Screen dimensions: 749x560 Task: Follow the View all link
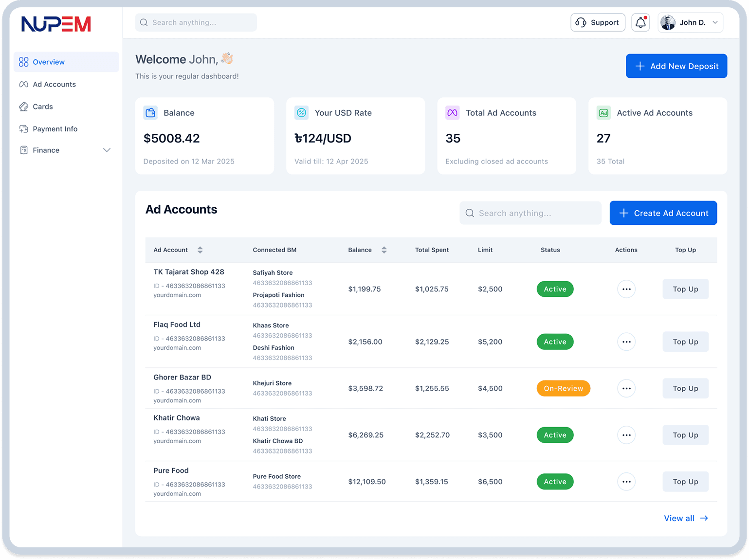coord(685,518)
